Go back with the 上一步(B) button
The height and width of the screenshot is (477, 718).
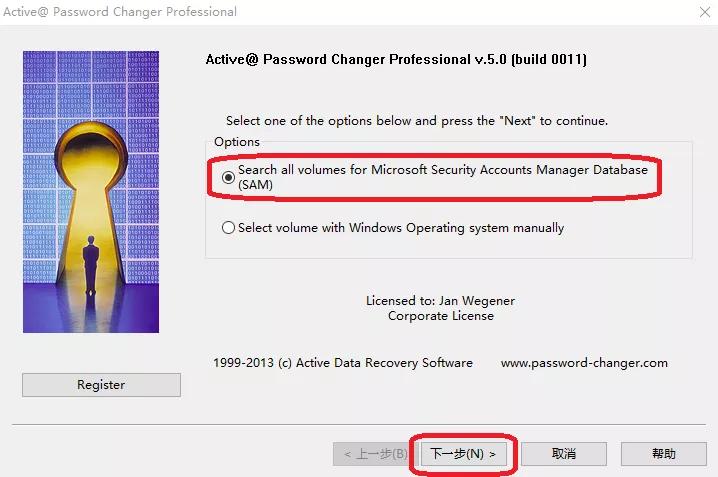[373, 454]
